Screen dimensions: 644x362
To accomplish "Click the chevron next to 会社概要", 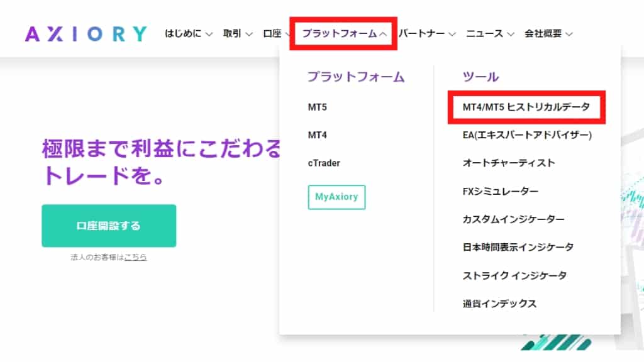I will pyautogui.click(x=569, y=34).
